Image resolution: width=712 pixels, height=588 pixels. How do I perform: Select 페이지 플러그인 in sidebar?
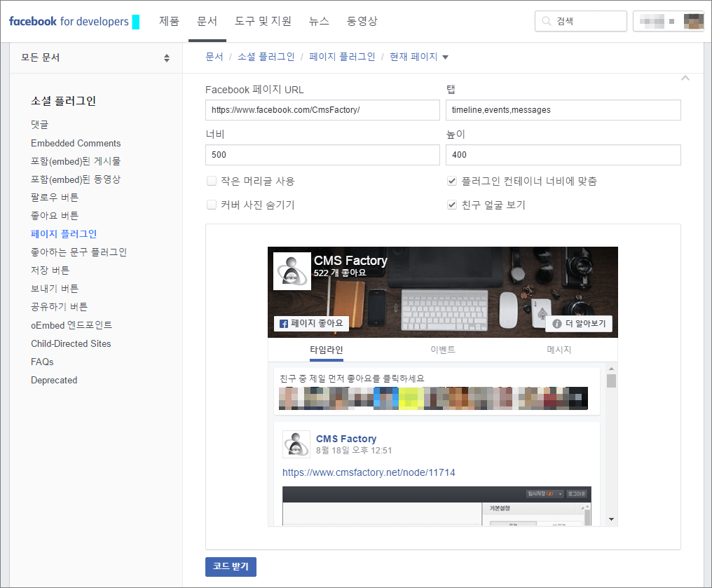coord(64,234)
